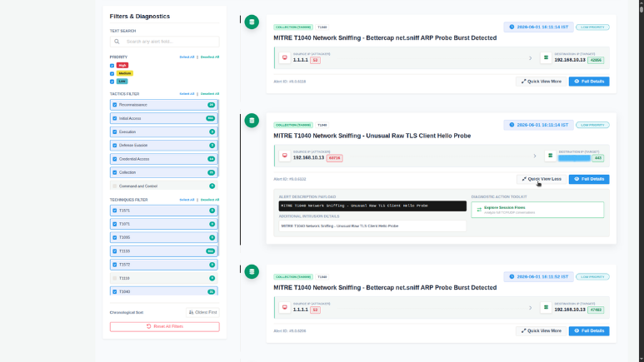Toggle the T1572 technique checkbox
Image resolution: width=644 pixels, height=362 pixels.
(115, 265)
